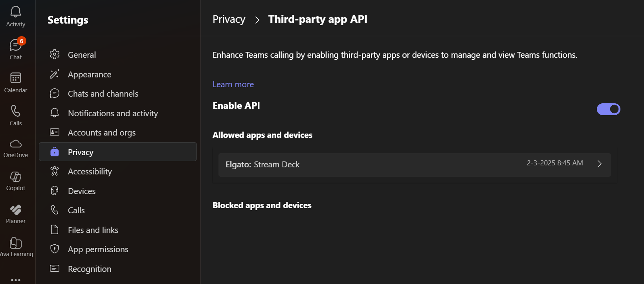Open App permissions settings

click(x=98, y=249)
